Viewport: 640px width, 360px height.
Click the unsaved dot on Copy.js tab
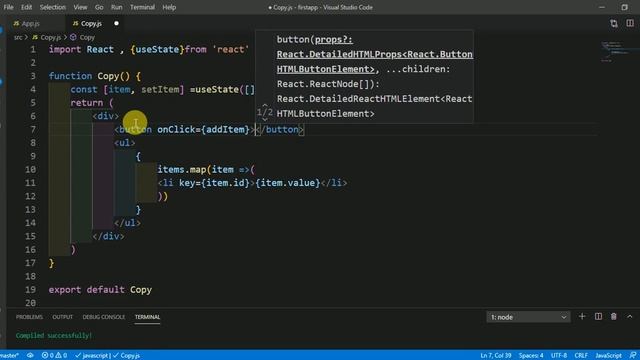(116, 24)
